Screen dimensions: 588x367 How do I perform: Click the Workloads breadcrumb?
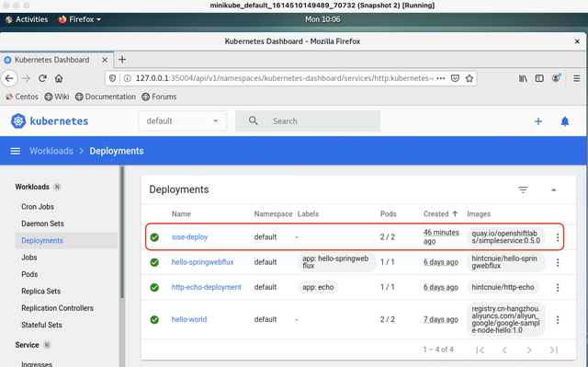51,151
